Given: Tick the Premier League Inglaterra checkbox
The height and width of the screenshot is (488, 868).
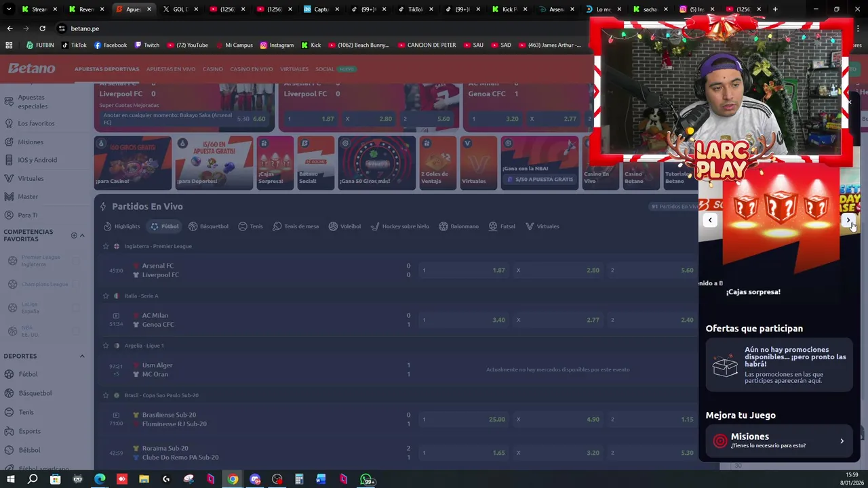Looking at the screenshot, I should tap(76, 261).
